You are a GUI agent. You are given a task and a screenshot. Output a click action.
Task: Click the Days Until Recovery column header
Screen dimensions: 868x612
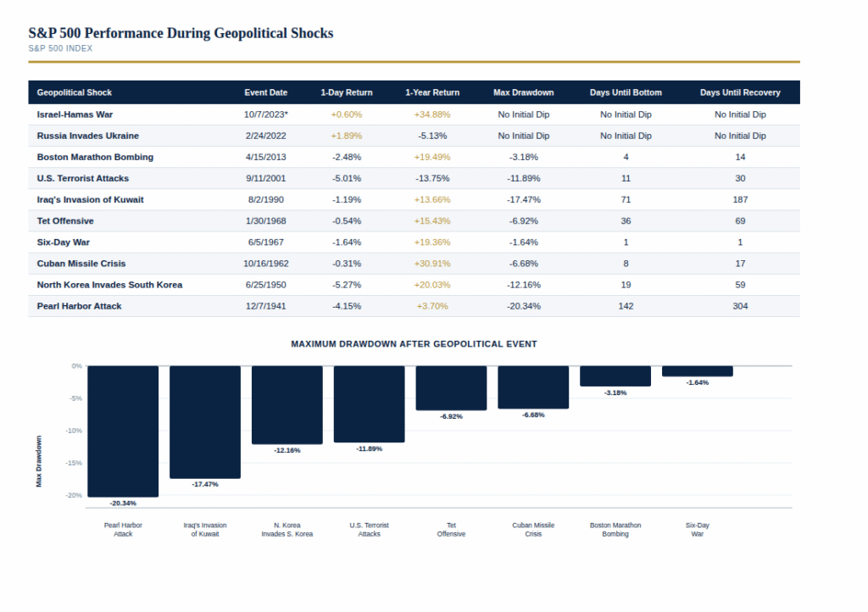pyautogui.click(x=740, y=92)
